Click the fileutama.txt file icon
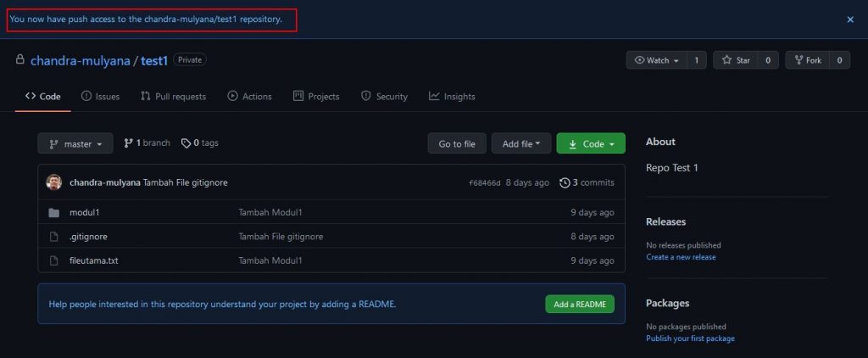Screen dimensions: 868x358 (x=54, y=260)
